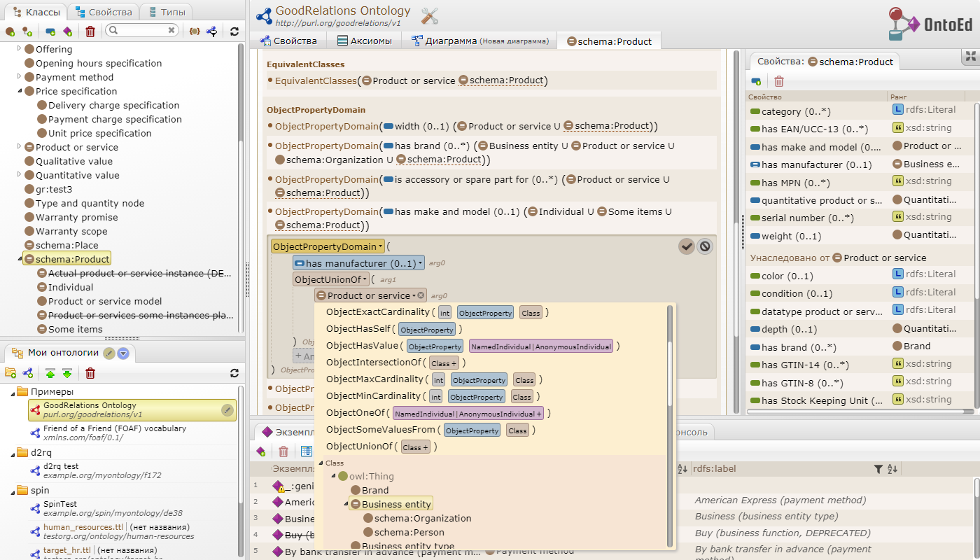
Task: Refresh My ontologies list
Action: pyautogui.click(x=234, y=373)
